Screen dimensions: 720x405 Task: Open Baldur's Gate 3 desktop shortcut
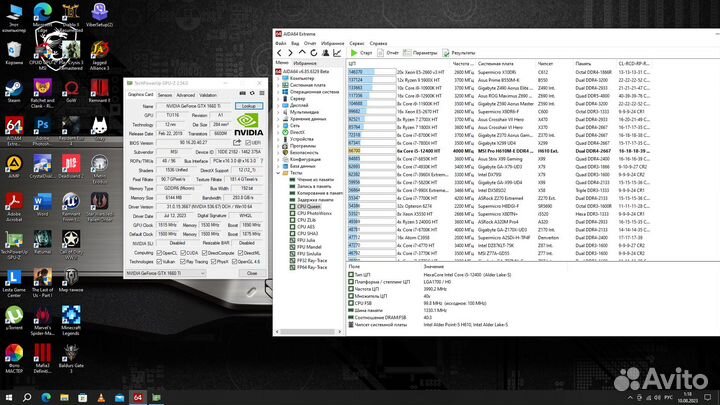(x=71, y=358)
